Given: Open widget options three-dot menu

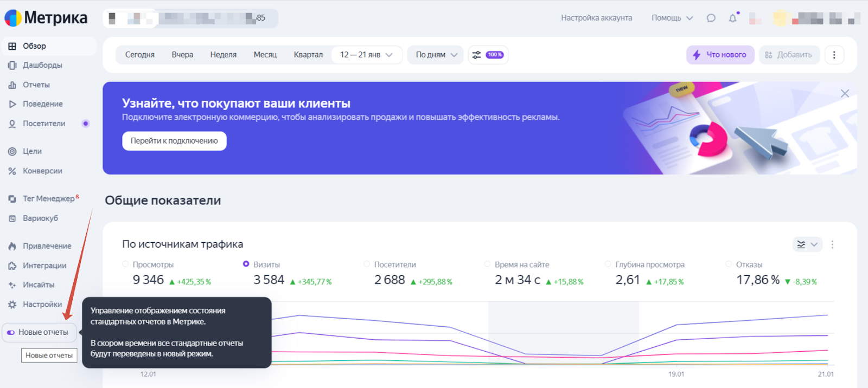Looking at the screenshot, I should point(832,244).
